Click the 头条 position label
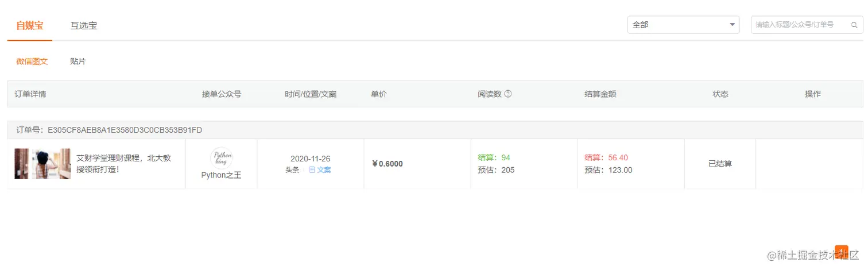The height and width of the screenshot is (270, 868). 292,169
